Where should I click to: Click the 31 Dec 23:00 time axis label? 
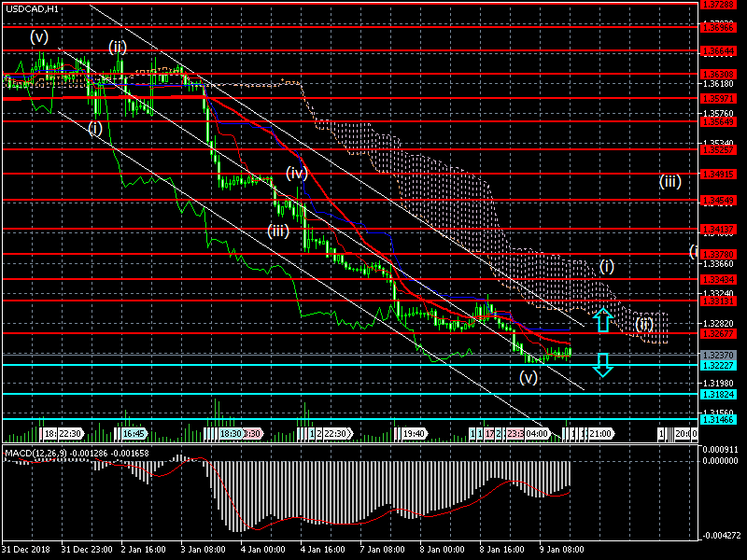[x=87, y=549]
